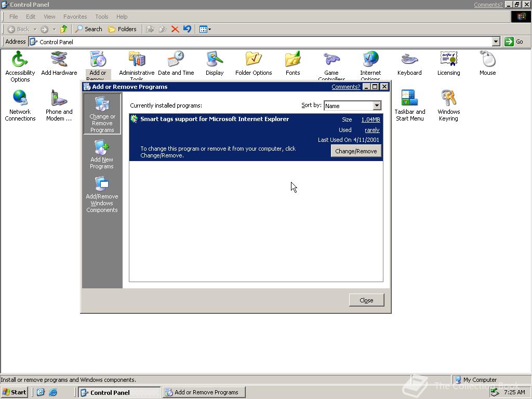This screenshot has height=399, width=532.
Task: Open the Help menu
Action: pyautogui.click(x=122, y=17)
